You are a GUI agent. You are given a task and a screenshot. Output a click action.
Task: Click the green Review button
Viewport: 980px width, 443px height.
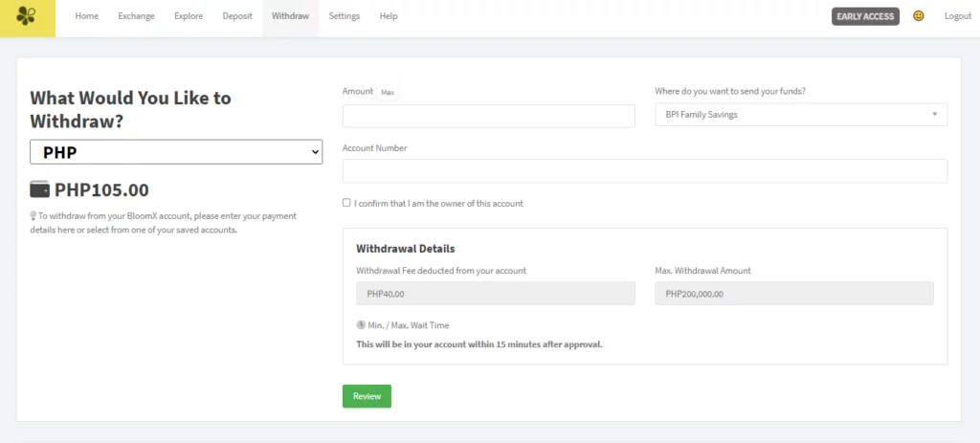pos(367,396)
